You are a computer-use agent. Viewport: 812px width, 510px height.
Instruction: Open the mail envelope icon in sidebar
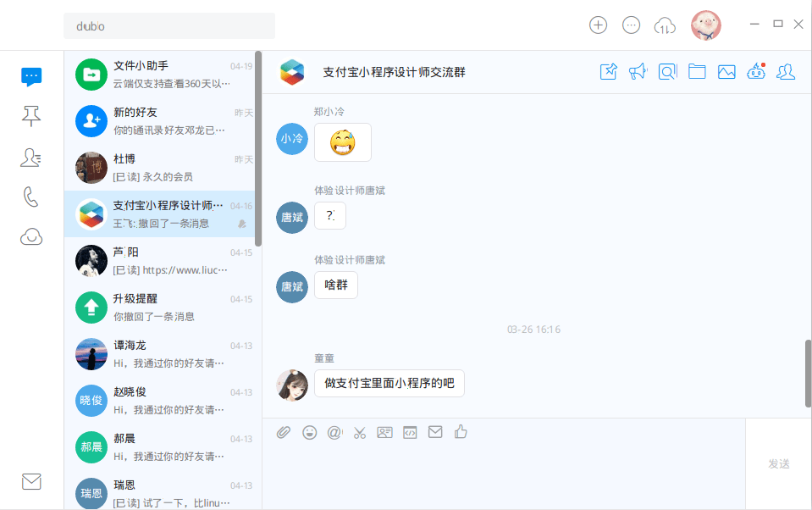point(31,481)
